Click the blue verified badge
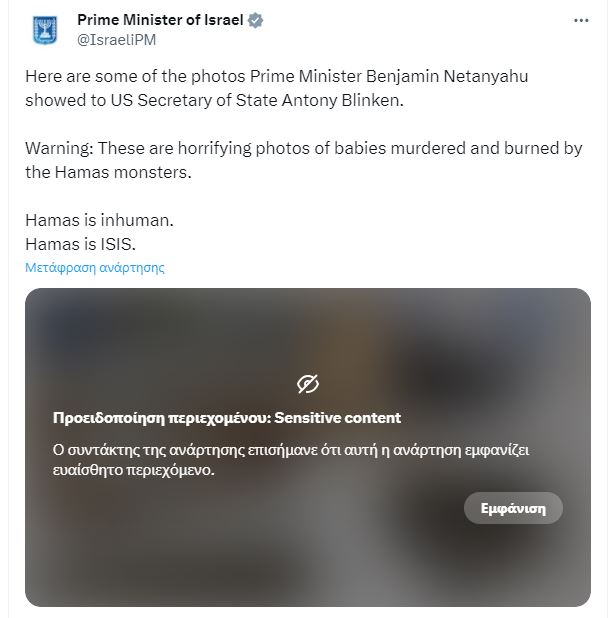611x618 pixels. [258, 21]
